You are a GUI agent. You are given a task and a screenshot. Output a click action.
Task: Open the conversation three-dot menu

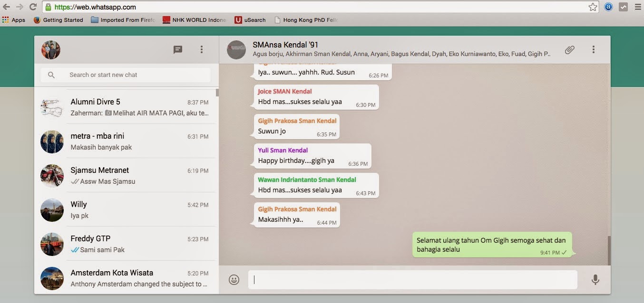(594, 49)
